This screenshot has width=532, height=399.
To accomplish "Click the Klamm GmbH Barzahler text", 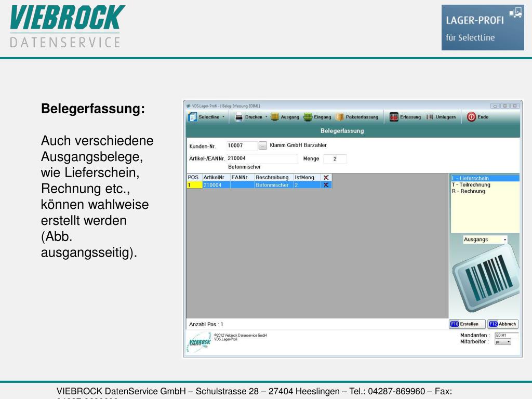I will pos(298,145).
